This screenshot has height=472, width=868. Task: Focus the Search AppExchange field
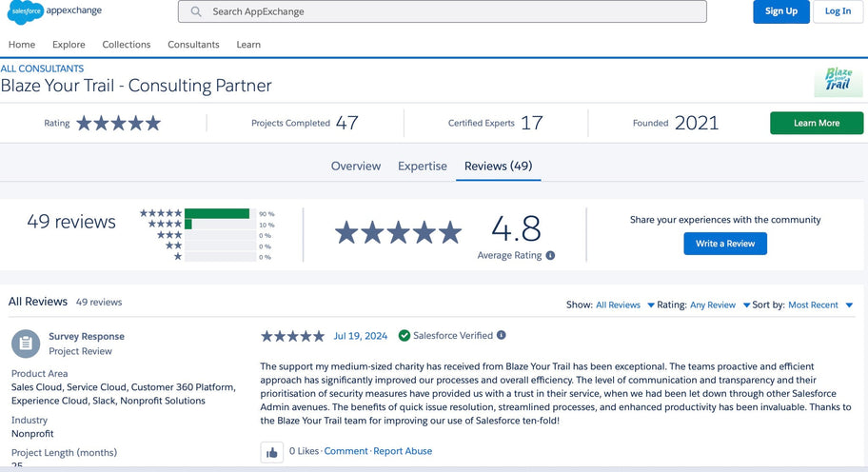point(443,11)
